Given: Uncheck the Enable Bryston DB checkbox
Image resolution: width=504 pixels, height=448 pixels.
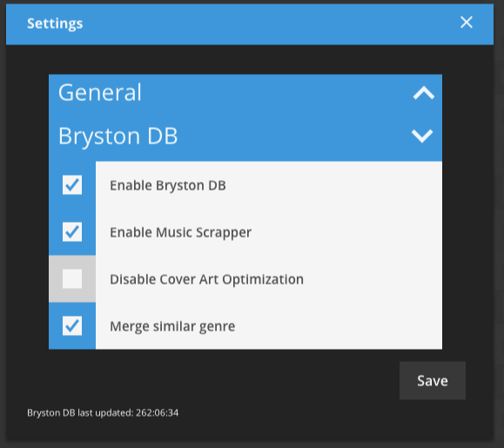Looking at the screenshot, I should tap(72, 184).
